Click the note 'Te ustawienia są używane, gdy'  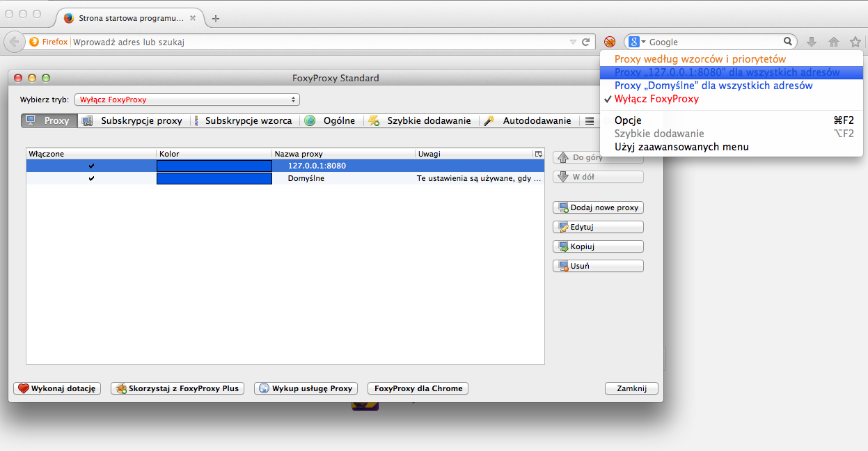pyautogui.click(x=479, y=178)
